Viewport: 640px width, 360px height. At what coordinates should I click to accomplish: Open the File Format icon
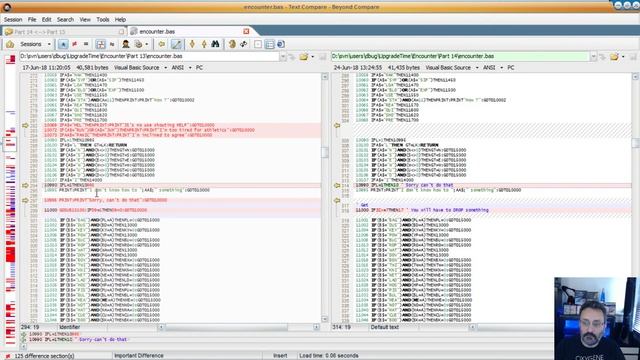point(139,44)
